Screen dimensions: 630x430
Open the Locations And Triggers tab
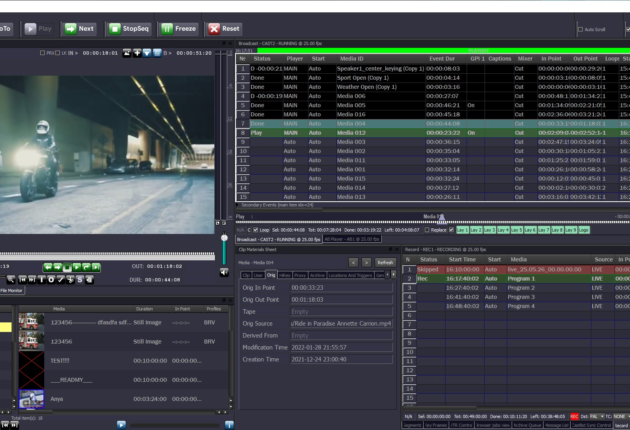pos(350,275)
